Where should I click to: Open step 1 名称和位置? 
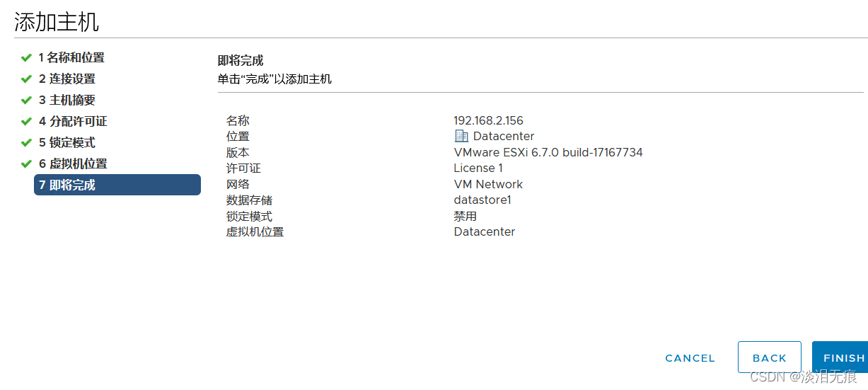point(71,57)
